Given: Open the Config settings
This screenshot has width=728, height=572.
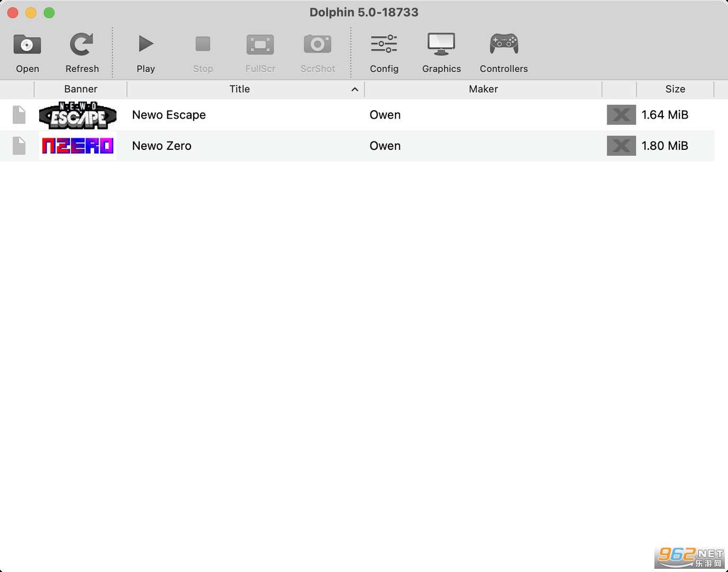Looking at the screenshot, I should point(384,53).
